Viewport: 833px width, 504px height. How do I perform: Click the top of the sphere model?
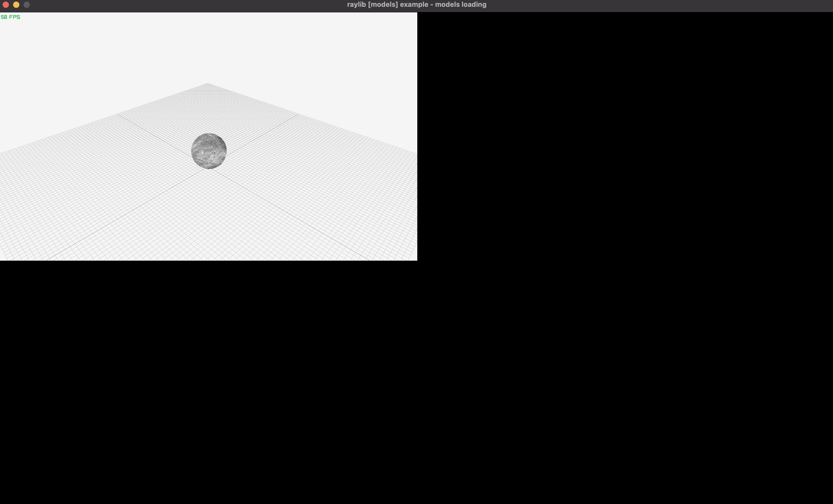(209, 136)
